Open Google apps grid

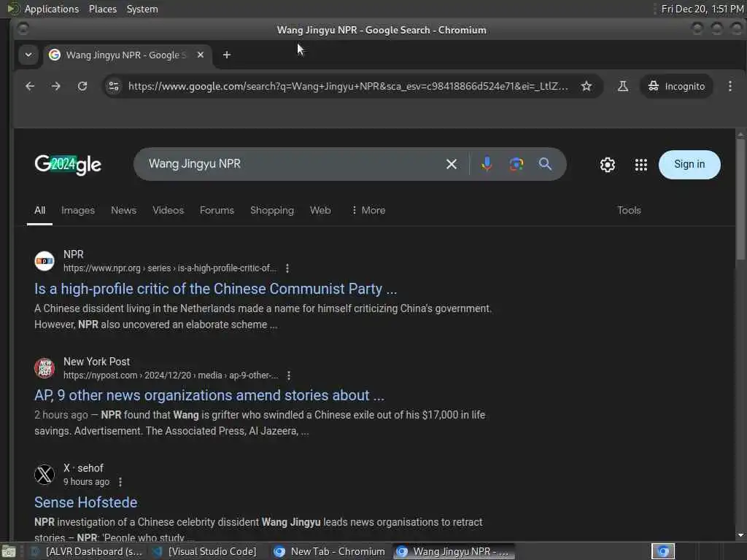tap(640, 165)
